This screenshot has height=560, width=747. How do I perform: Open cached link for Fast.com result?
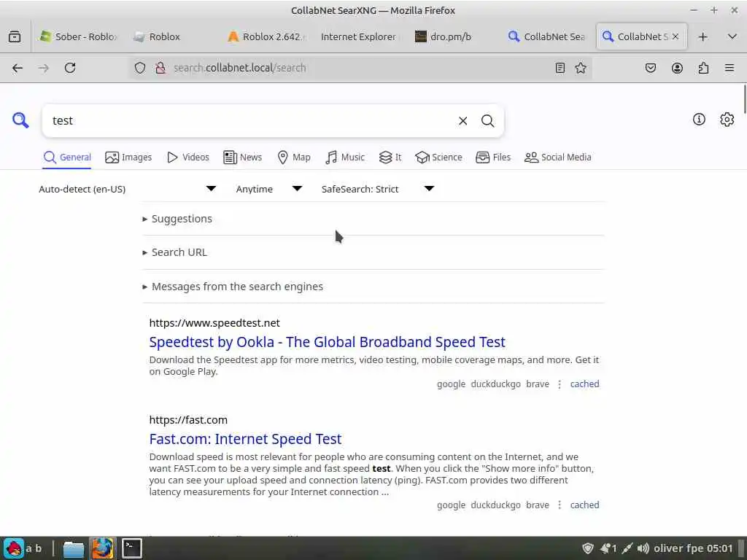(584, 505)
